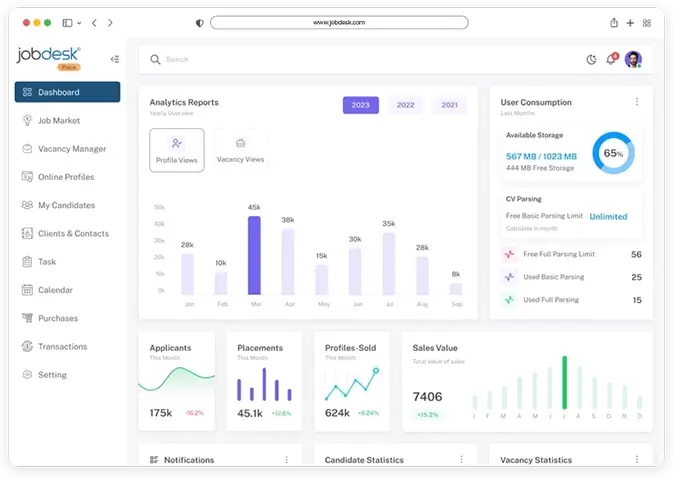
Task: Click the 65% storage donut chart
Action: (613, 154)
